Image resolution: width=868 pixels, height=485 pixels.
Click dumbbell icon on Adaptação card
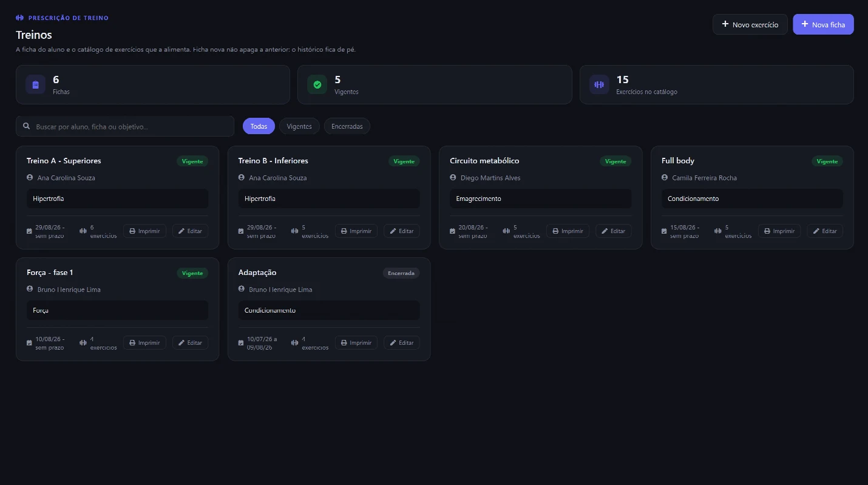tap(294, 343)
